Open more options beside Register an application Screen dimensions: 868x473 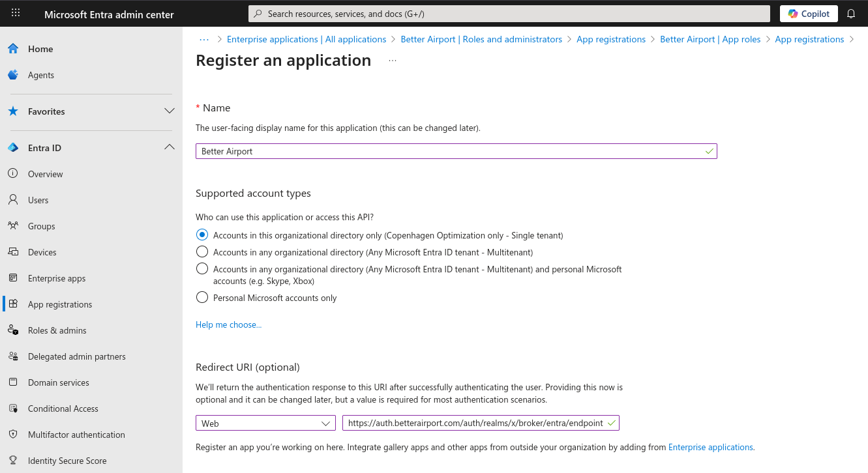tap(393, 61)
